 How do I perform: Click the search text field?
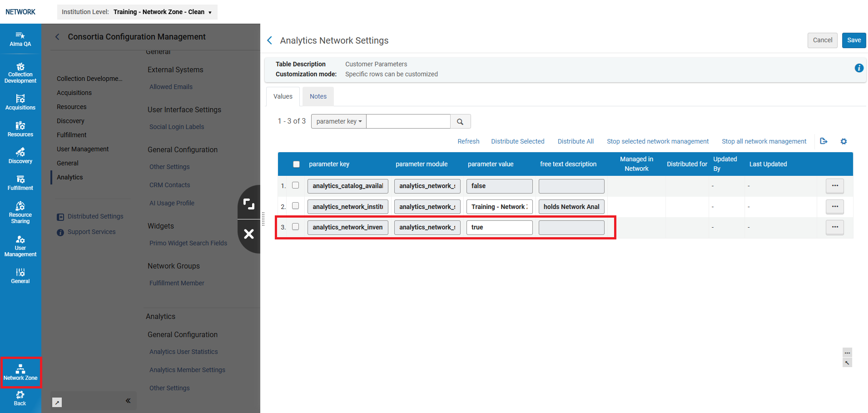coord(408,121)
